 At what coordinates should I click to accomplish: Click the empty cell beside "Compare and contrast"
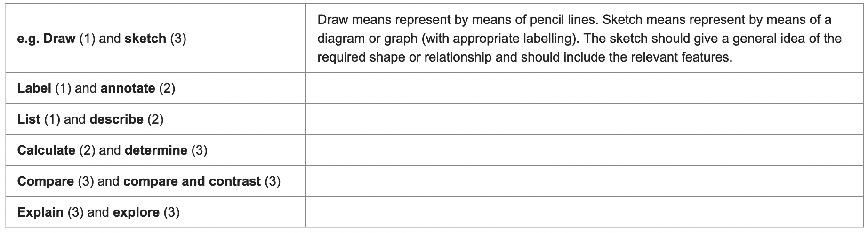(586, 181)
